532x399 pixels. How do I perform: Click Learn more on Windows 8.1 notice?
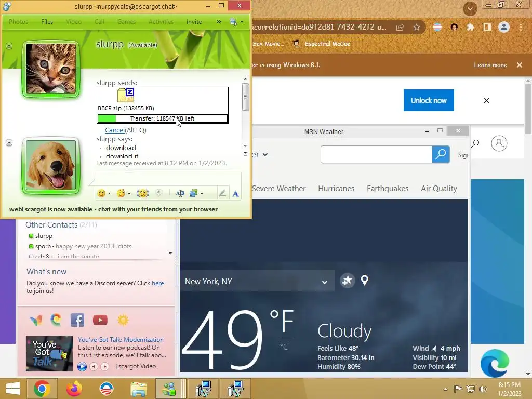coord(490,65)
